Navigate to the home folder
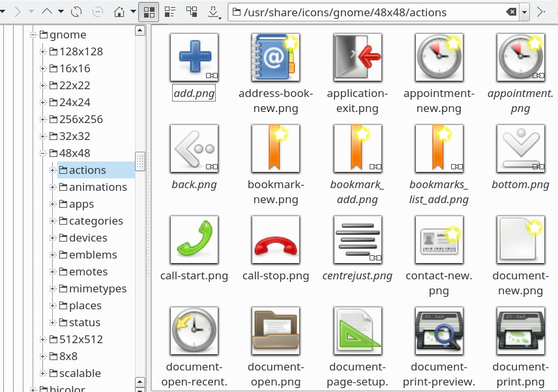Viewport: 558px width, 392px height. coord(119,11)
